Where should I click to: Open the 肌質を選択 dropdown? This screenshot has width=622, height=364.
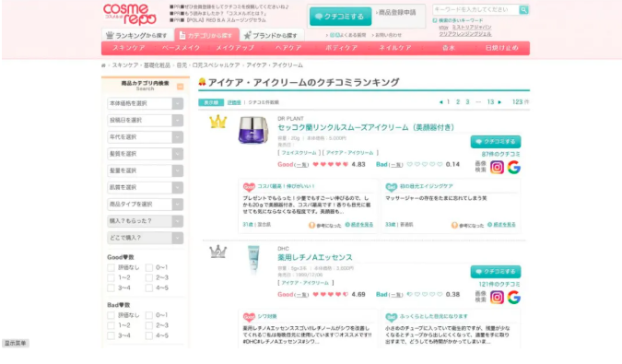pyautogui.click(x=146, y=188)
